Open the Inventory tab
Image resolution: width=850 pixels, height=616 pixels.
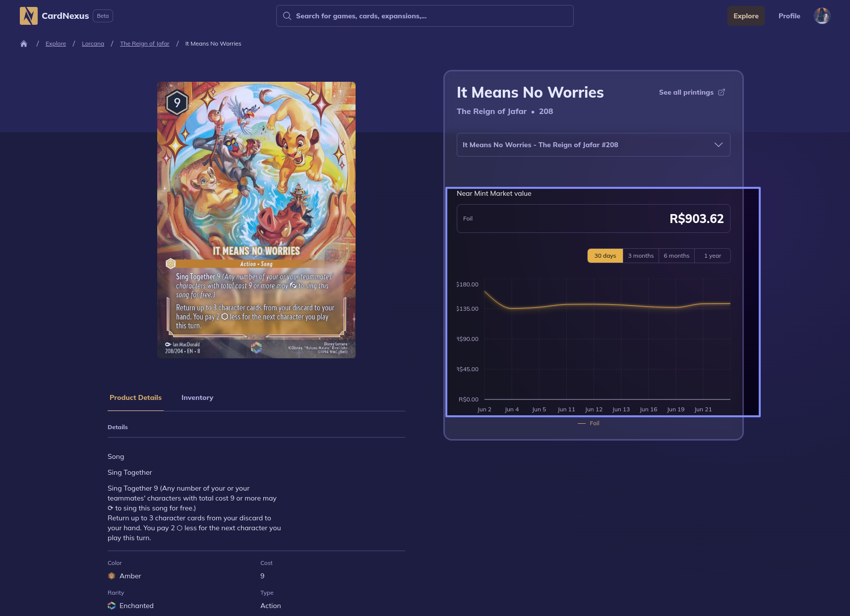(x=197, y=397)
